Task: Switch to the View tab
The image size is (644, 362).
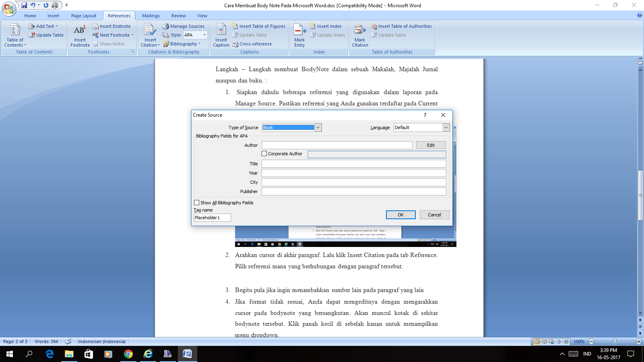Action: [x=202, y=16]
